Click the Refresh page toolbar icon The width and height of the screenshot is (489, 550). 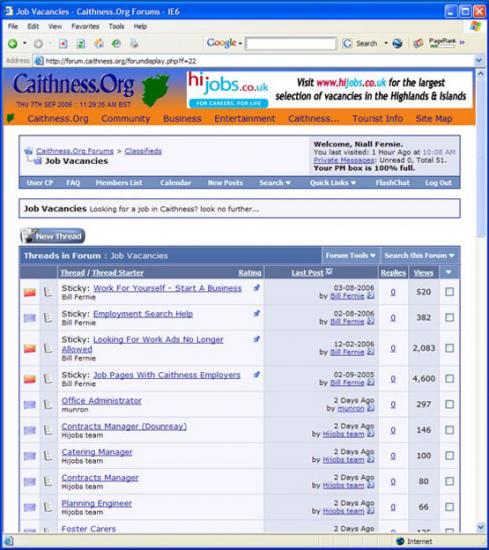81,44
